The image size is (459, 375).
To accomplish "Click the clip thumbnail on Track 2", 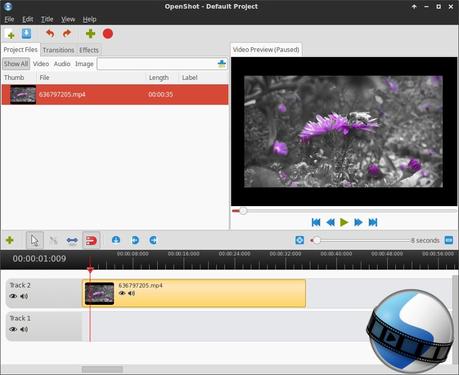I will point(99,294).
